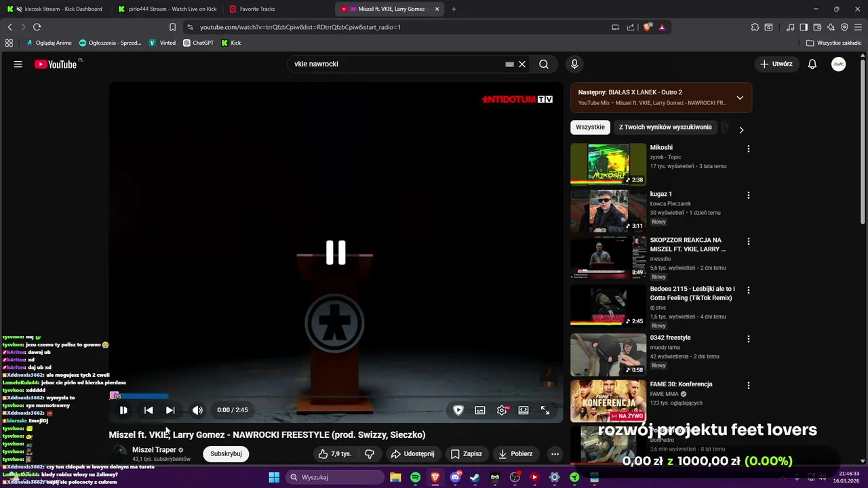Open options menu for 0342 freestyle video
868x488 pixels.
pyautogui.click(x=749, y=339)
